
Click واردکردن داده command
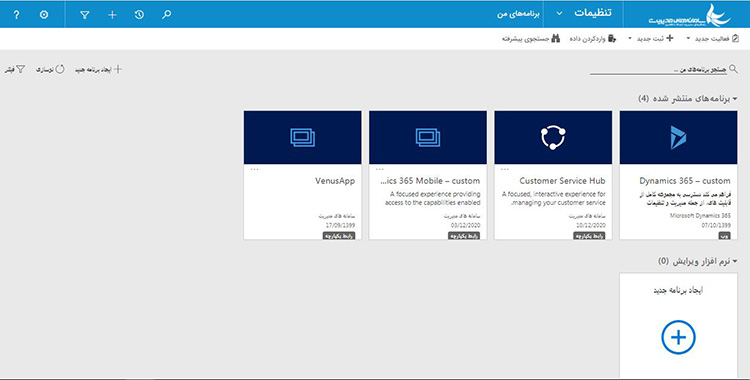point(593,39)
